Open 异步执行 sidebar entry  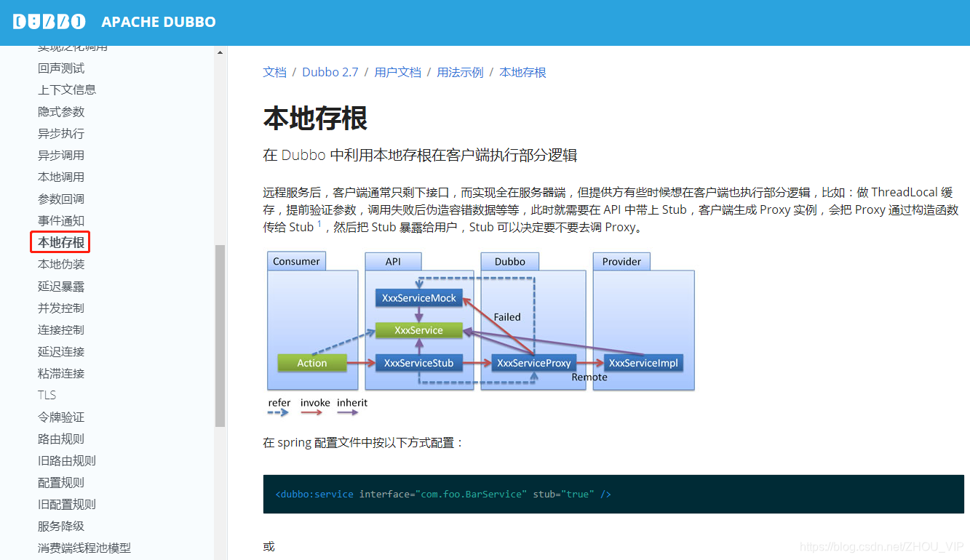pyautogui.click(x=61, y=133)
